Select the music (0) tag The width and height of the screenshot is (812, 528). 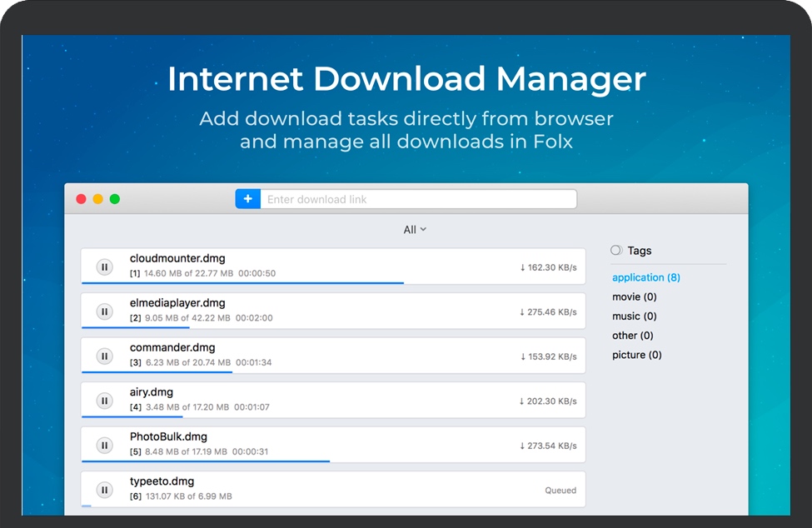tap(634, 316)
